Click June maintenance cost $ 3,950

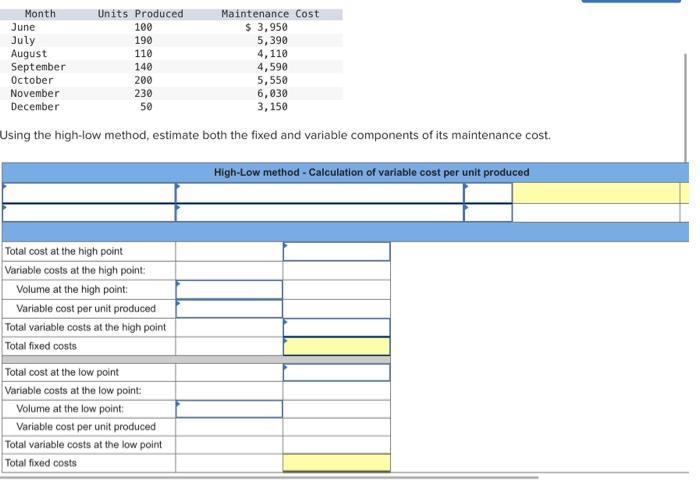pyautogui.click(x=267, y=27)
